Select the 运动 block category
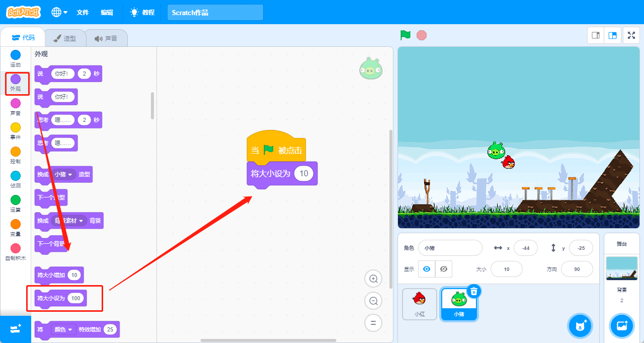Image resolution: width=644 pixels, height=343 pixels. click(16, 58)
